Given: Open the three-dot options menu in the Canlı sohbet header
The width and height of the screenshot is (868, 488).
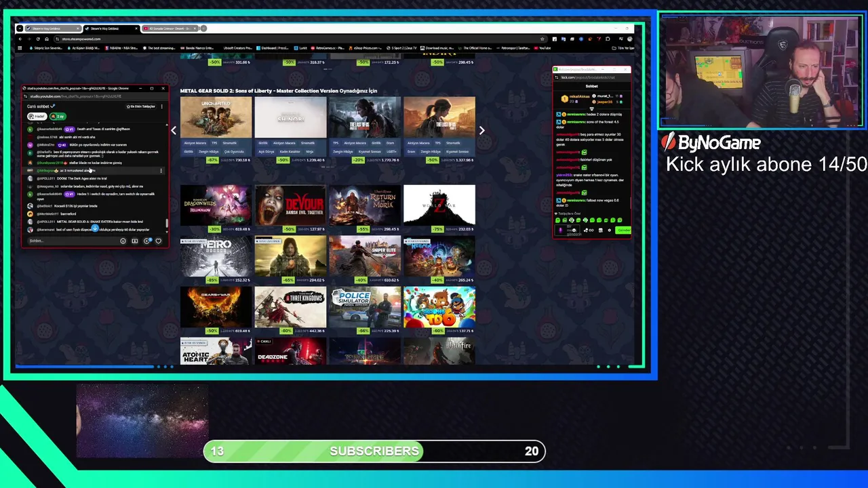Looking at the screenshot, I should click(161, 106).
